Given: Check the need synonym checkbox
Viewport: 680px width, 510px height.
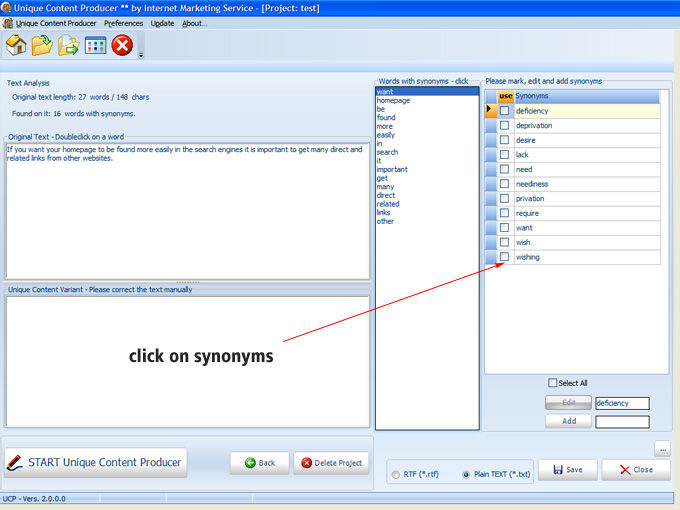Looking at the screenshot, I should click(504, 169).
